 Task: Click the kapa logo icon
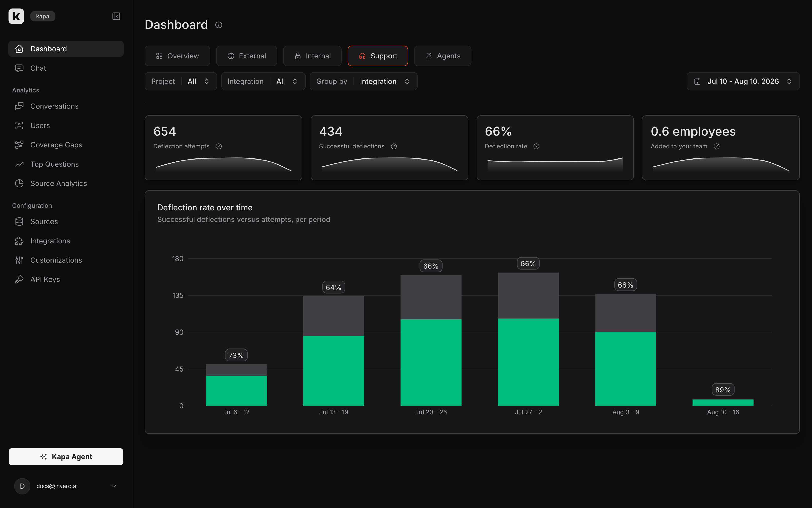point(16,16)
